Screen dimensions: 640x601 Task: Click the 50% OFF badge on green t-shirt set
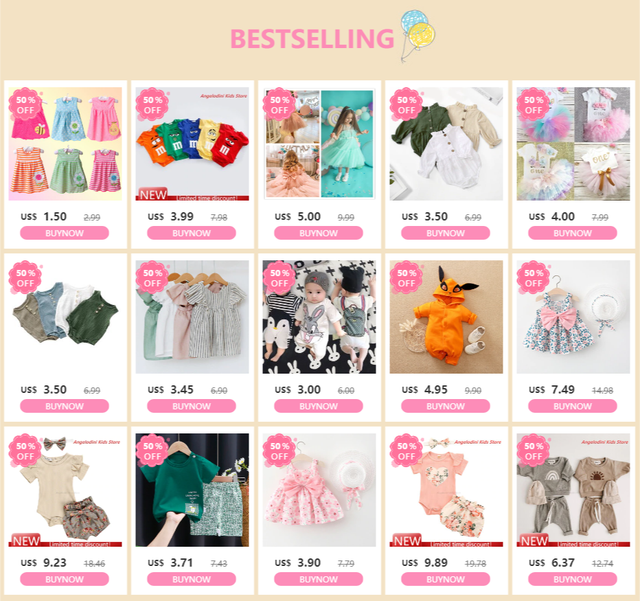[153, 451]
